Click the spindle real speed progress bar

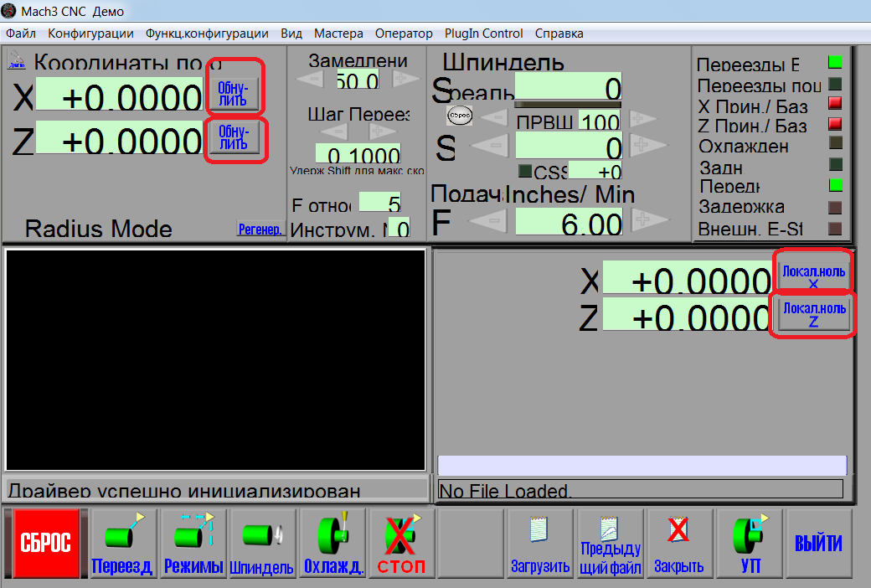568,104
